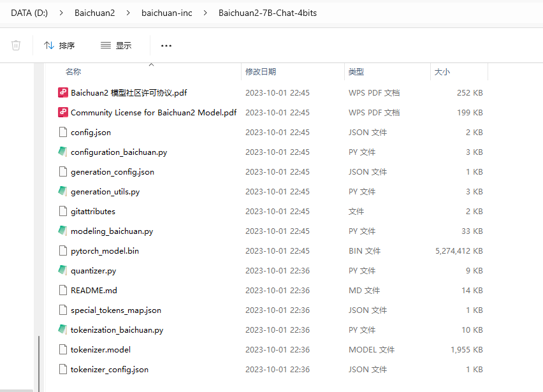This screenshot has height=392, width=543.
Task: Click the file icon of tokenizer.model
Action: point(62,349)
